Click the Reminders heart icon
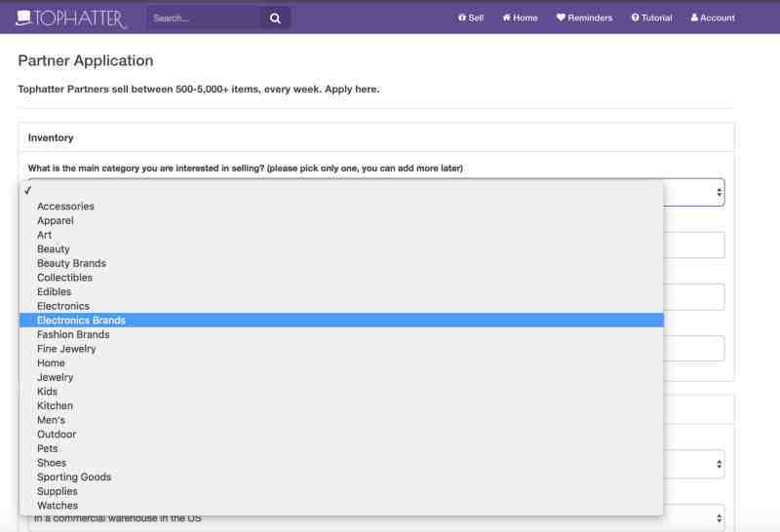This screenshot has width=780, height=532. coord(561,18)
